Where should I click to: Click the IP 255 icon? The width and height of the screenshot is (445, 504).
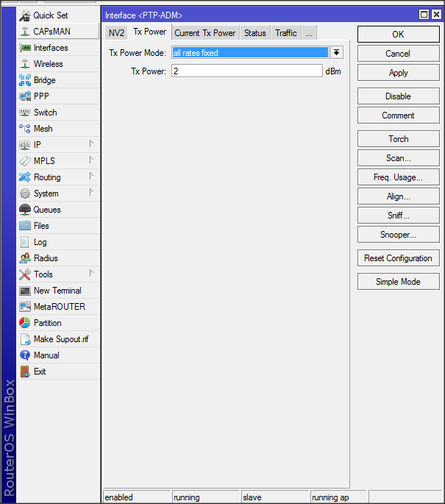click(x=25, y=145)
